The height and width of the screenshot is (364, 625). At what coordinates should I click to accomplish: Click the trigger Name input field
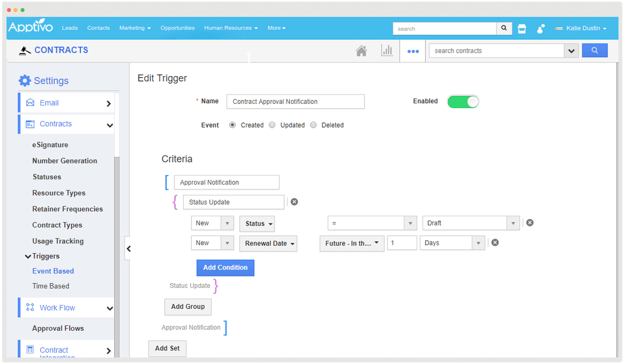tap(295, 102)
